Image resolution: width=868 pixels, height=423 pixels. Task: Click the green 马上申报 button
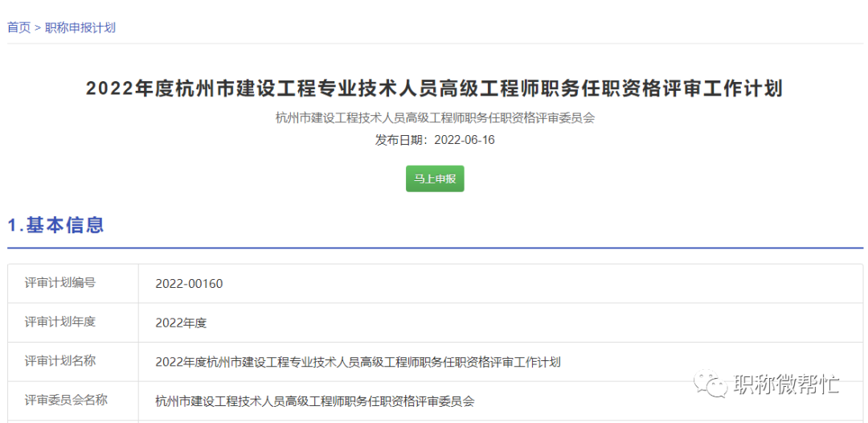click(435, 179)
